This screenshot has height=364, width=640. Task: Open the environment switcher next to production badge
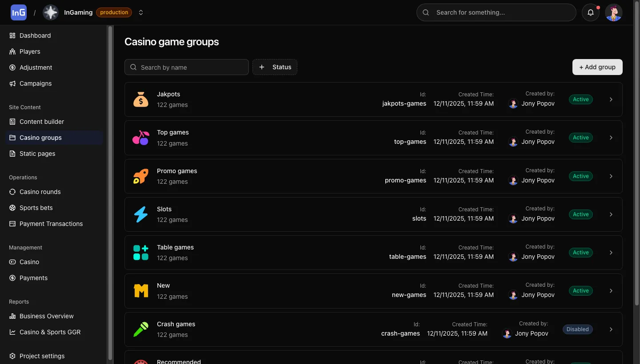coord(141,12)
